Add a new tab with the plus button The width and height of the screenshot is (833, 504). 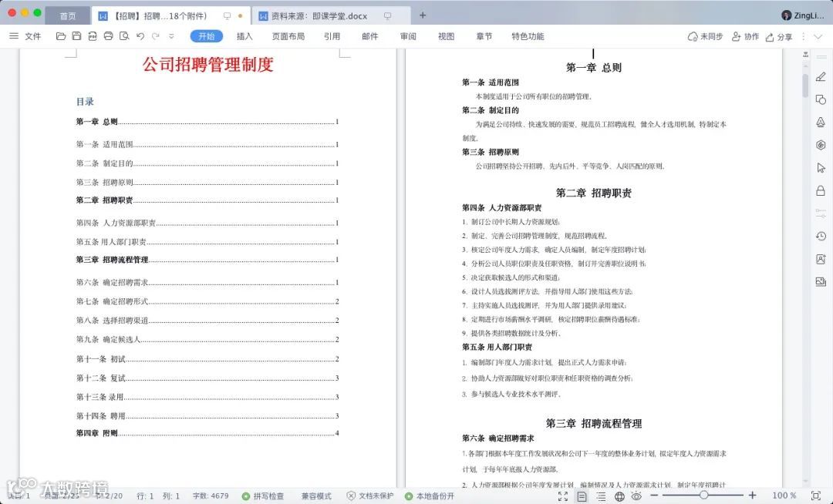pos(423,15)
